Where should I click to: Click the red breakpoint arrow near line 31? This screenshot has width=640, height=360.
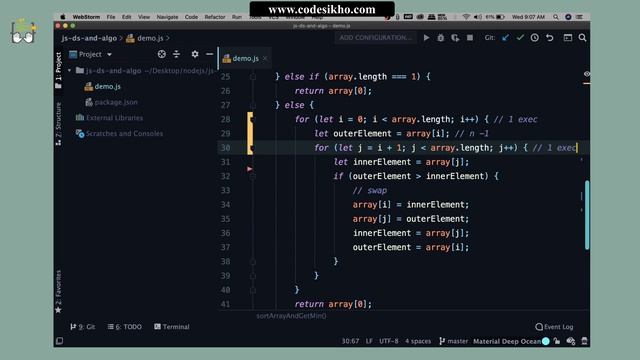(249, 169)
